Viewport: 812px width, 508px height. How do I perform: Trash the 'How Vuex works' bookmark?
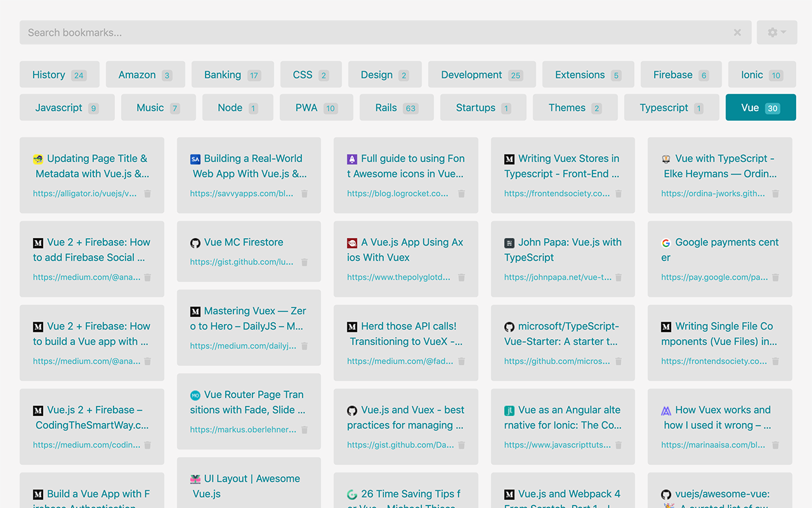coord(775,445)
